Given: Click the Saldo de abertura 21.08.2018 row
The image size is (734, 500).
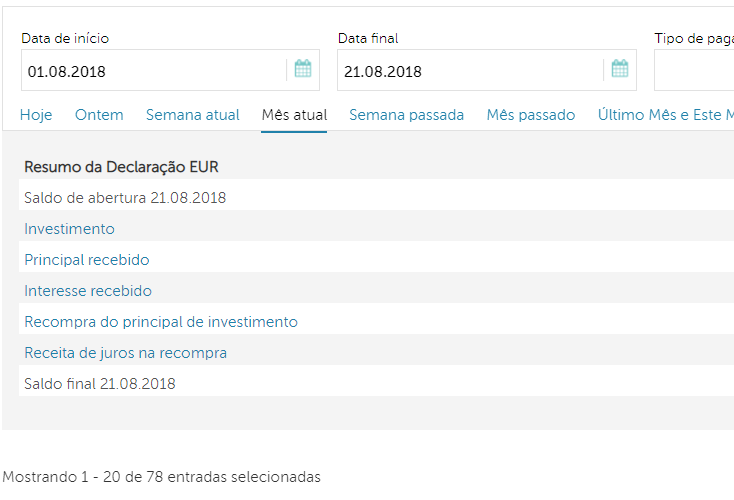Looking at the screenshot, I should pyautogui.click(x=125, y=198).
